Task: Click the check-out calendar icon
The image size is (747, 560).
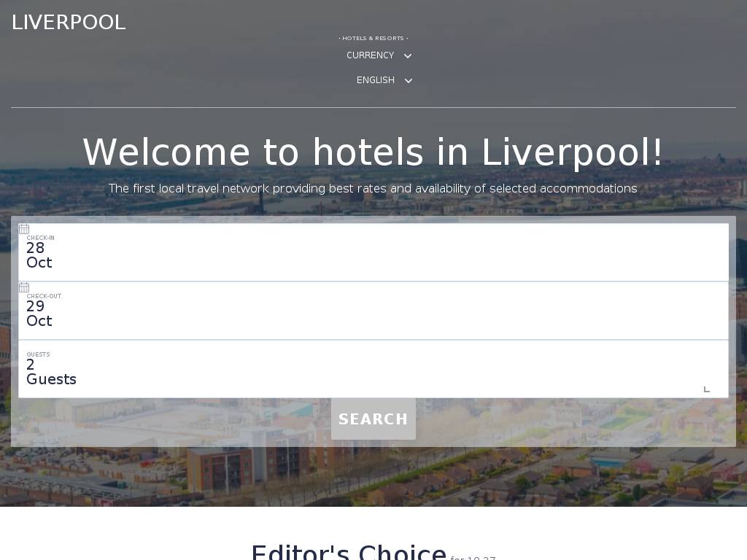Action: tap(24, 287)
